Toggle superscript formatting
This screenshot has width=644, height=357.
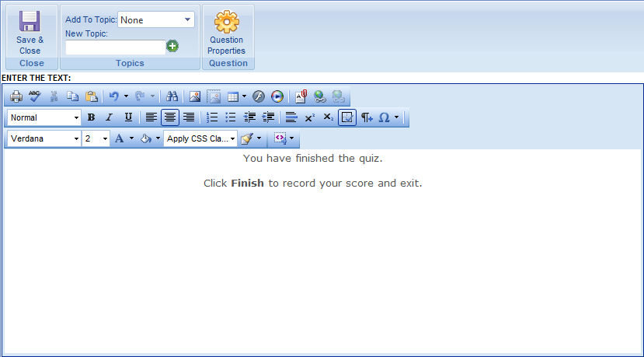[310, 117]
